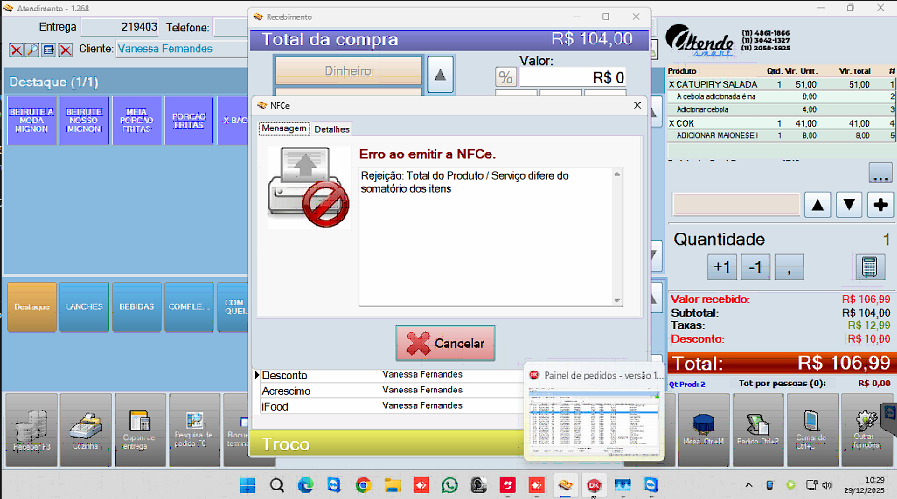Click the product search input field
Viewport: 897px width, 499px height.
(x=736, y=205)
